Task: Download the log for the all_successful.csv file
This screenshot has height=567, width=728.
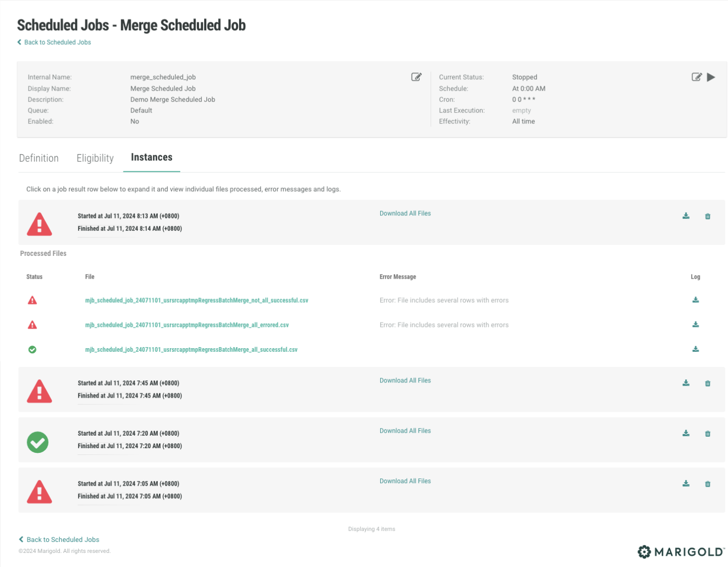Action: [x=695, y=349]
